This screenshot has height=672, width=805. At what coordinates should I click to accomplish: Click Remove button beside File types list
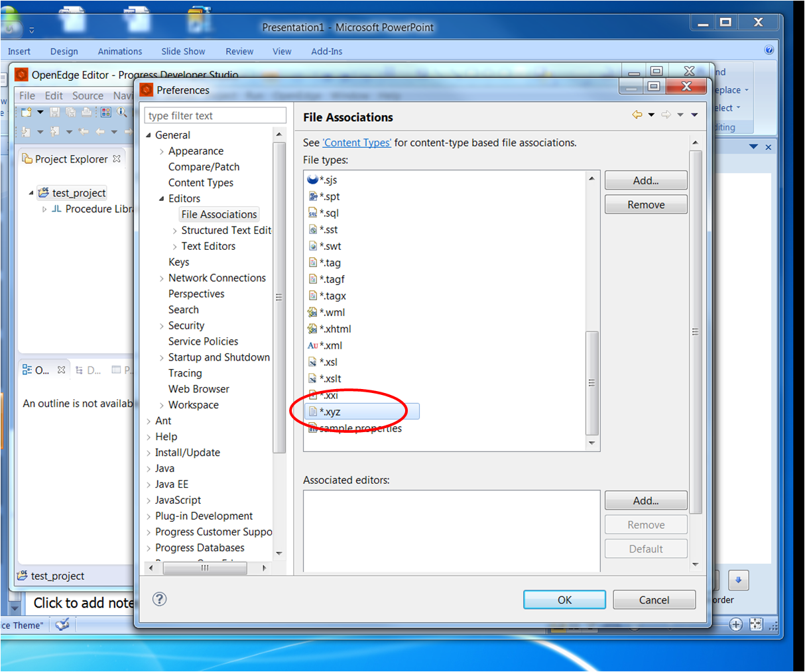click(646, 205)
